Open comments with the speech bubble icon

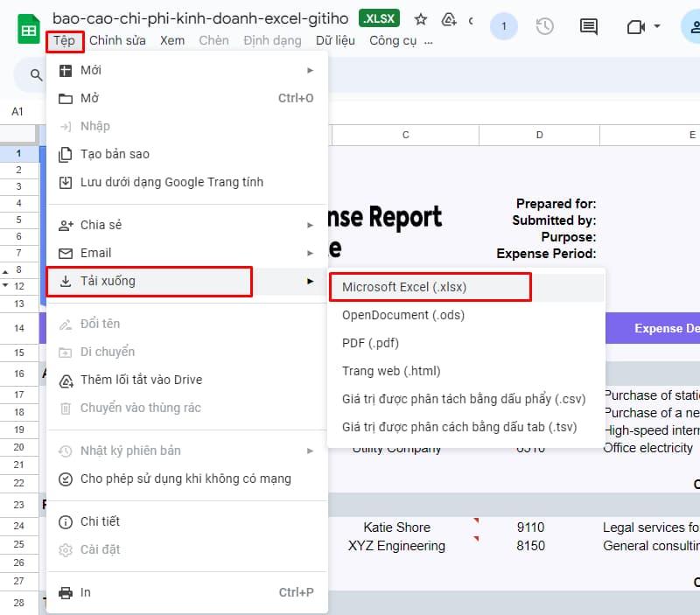click(x=588, y=26)
